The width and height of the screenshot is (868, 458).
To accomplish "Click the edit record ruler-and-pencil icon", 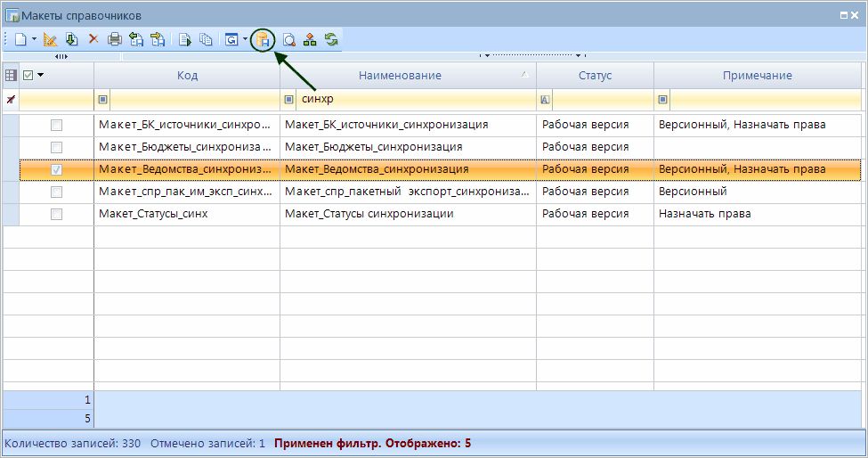I will (50, 39).
